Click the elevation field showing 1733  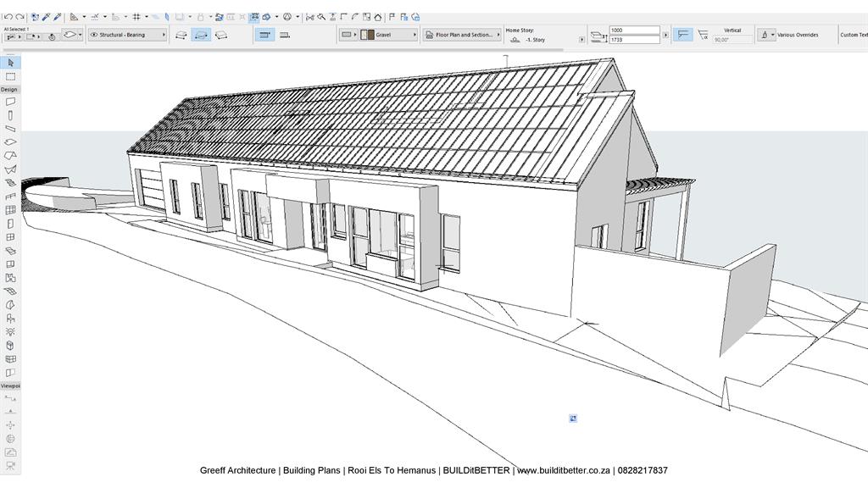(x=634, y=40)
